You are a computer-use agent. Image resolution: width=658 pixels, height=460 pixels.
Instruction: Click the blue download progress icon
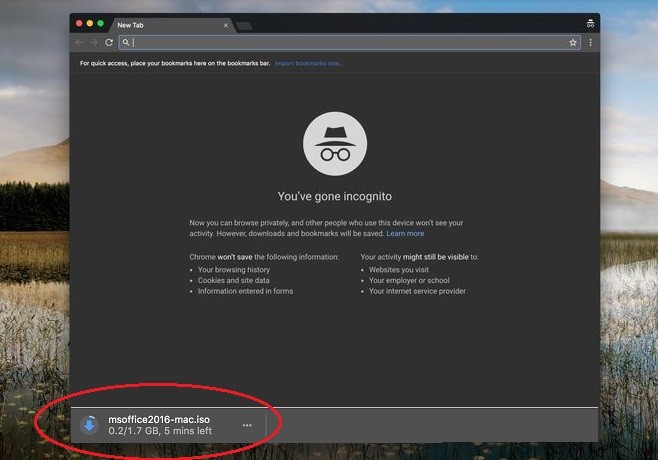coord(89,425)
